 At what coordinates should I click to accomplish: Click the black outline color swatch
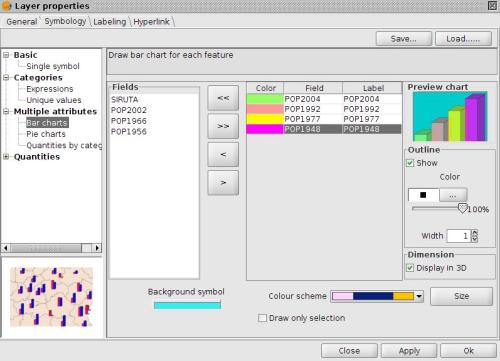coord(423,195)
